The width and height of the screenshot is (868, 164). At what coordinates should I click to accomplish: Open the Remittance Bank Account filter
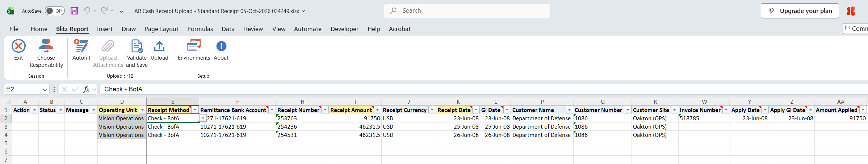point(272,110)
